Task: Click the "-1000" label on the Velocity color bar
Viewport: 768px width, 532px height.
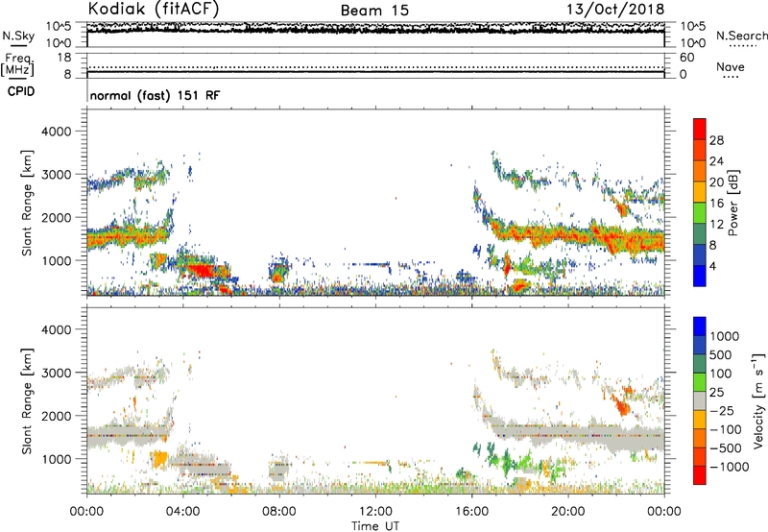Action: [729, 467]
